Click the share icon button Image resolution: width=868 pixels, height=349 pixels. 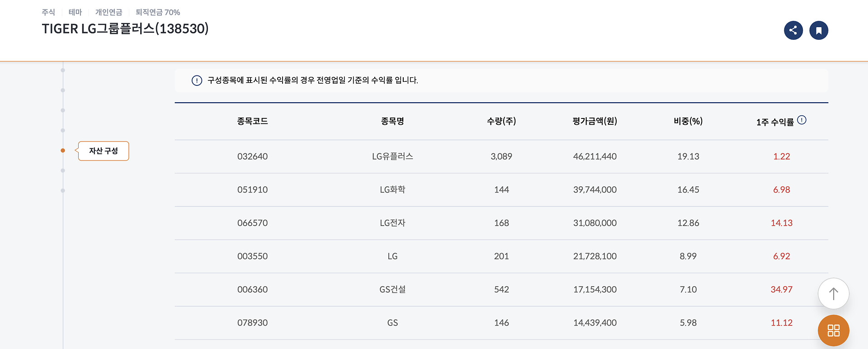793,30
